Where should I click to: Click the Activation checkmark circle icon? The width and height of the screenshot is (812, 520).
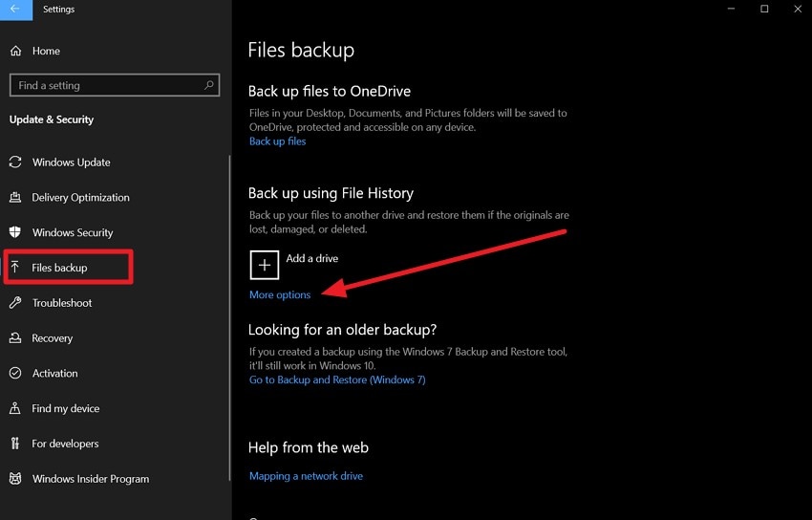(x=15, y=373)
